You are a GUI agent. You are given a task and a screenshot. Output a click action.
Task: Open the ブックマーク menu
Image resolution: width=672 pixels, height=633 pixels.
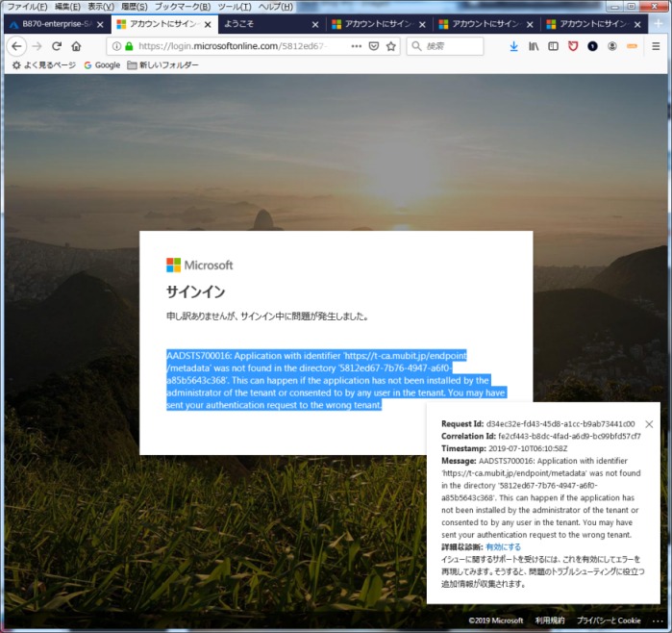183,7
